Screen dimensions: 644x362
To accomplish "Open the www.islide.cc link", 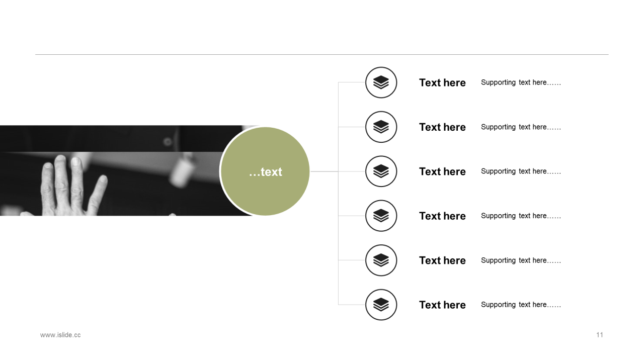I will [x=60, y=335].
